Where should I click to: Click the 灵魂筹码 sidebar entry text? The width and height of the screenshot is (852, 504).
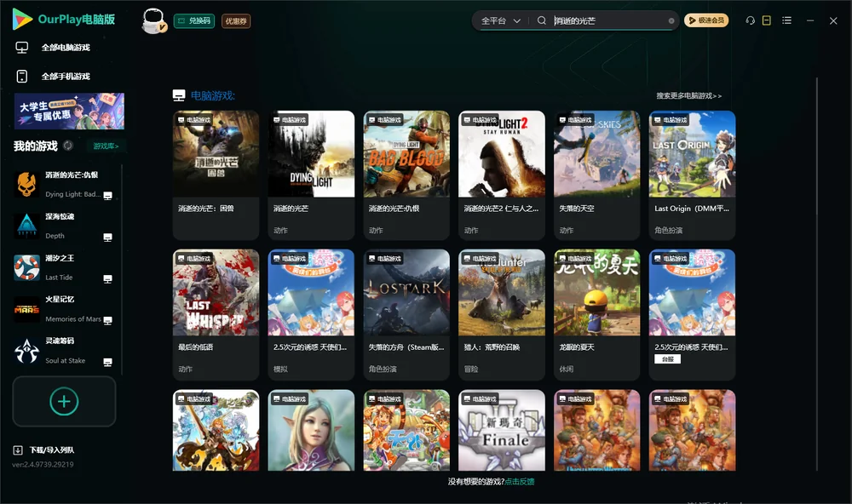click(60, 341)
